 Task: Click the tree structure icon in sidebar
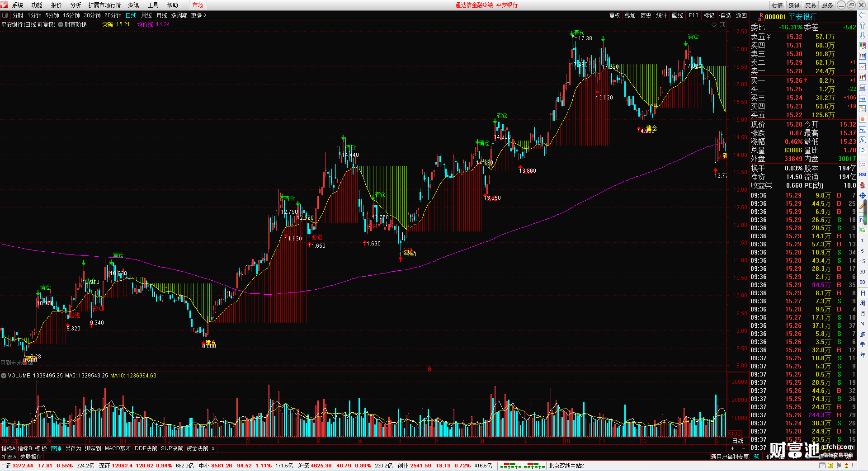tap(863, 109)
